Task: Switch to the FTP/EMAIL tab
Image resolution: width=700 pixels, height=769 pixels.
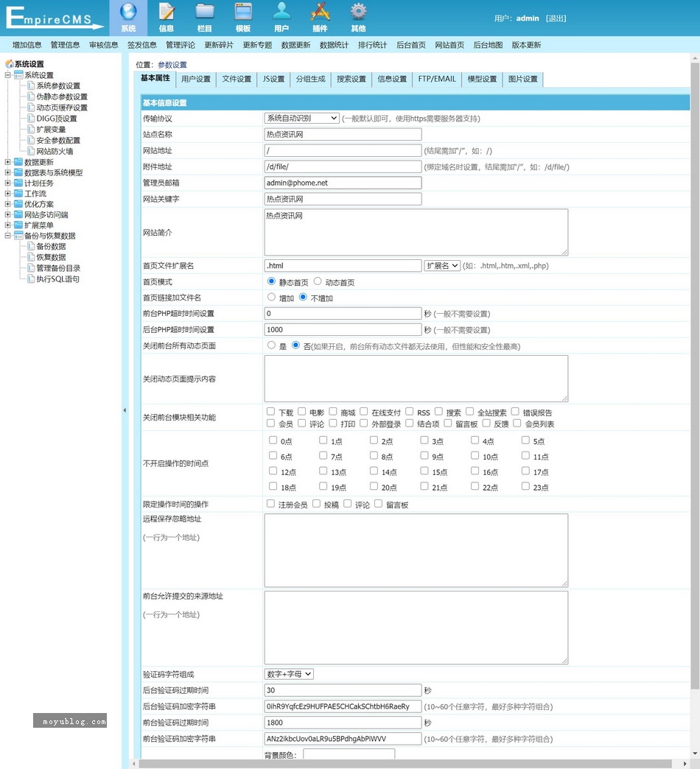Action: pyautogui.click(x=437, y=79)
